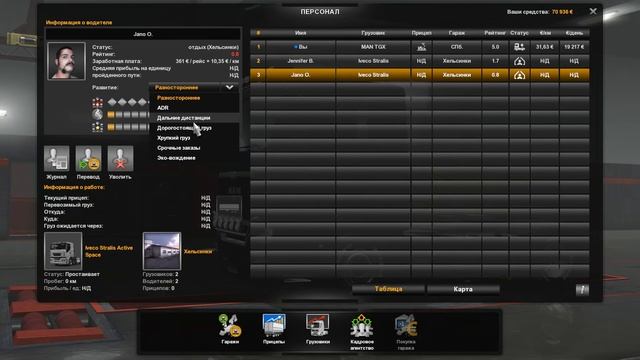This screenshot has height=360, width=640.
Task: Click the long distance skill progress bar
Action: [x=128, y=115]
